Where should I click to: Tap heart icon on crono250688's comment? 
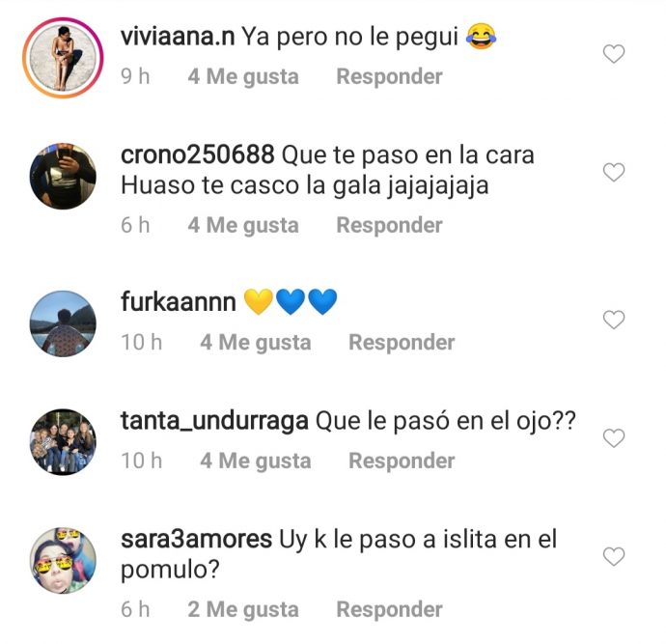[x=614, y=172]
